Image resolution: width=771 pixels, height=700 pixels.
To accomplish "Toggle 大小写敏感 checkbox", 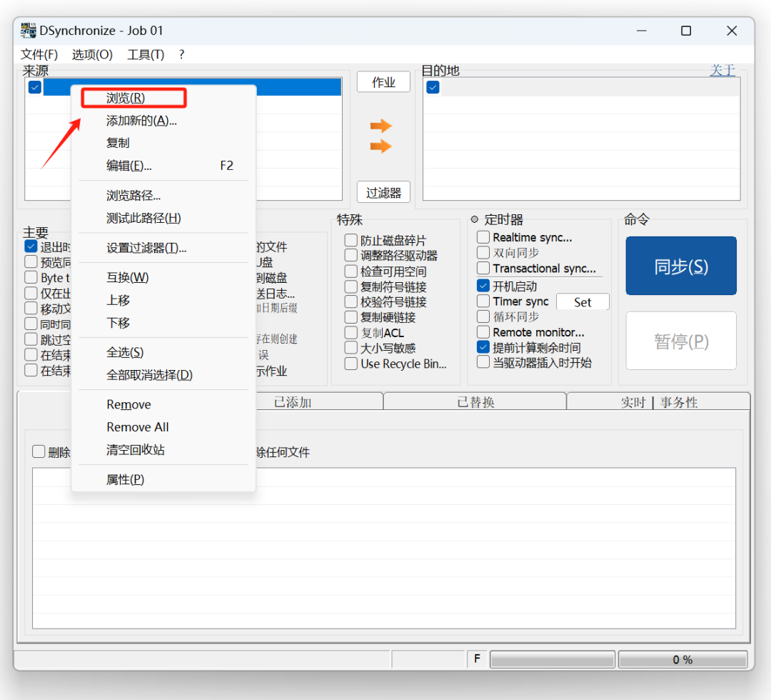I will pos(351,349).
